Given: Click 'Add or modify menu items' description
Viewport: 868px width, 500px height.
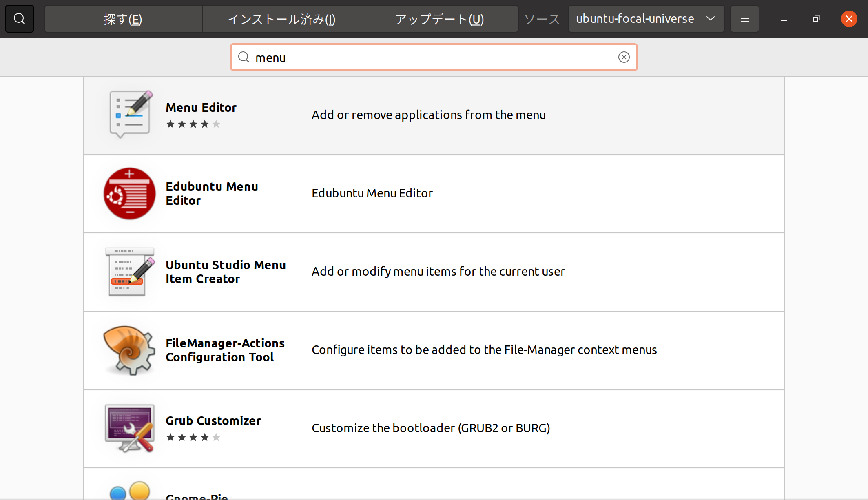Looking at the screenshot, I should (438, 272).
